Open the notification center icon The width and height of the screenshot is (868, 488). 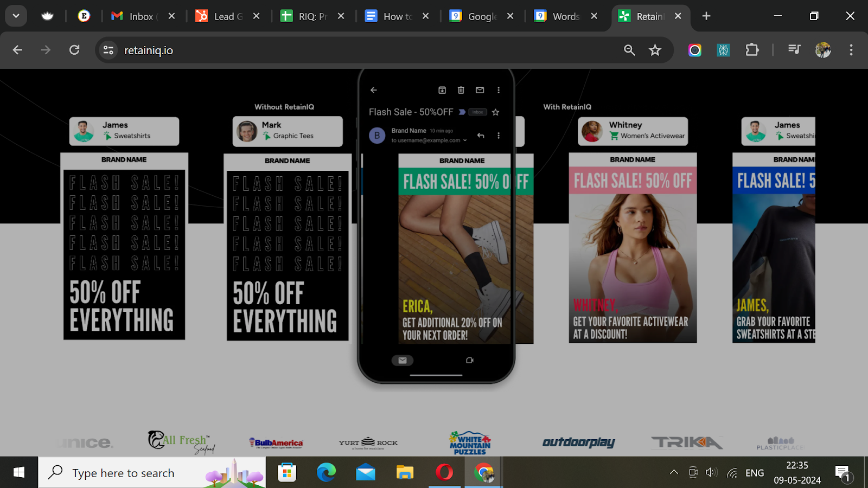coord(844,473)
